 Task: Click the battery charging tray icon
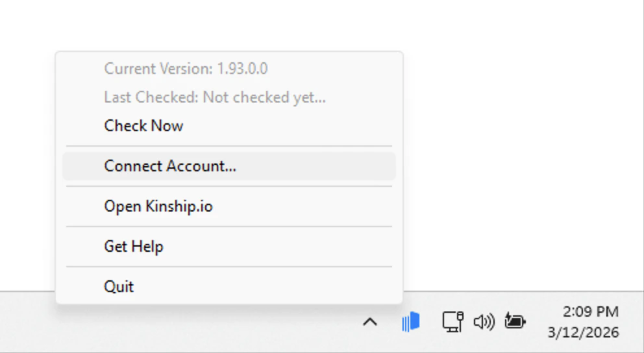click(x=515, y=321)
